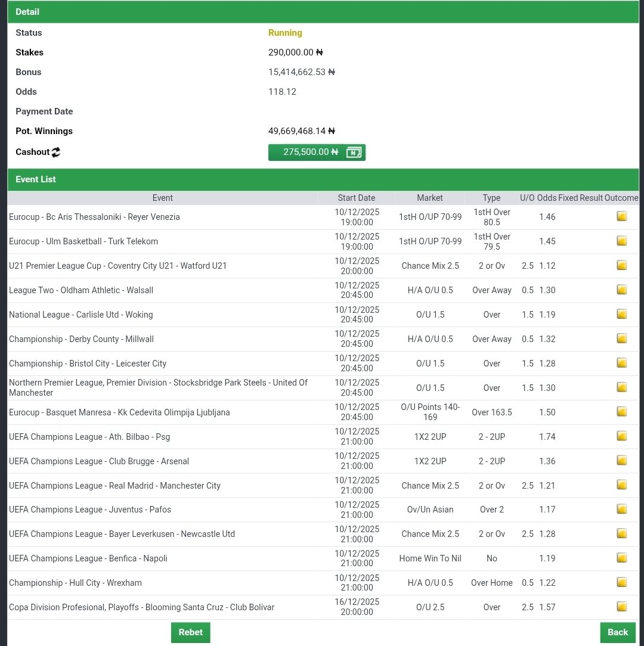Click outcome icon for Bayer Leverkusen row
Image resolution: width=644 pixels, height=646 pixels.
tap(622, 533)
